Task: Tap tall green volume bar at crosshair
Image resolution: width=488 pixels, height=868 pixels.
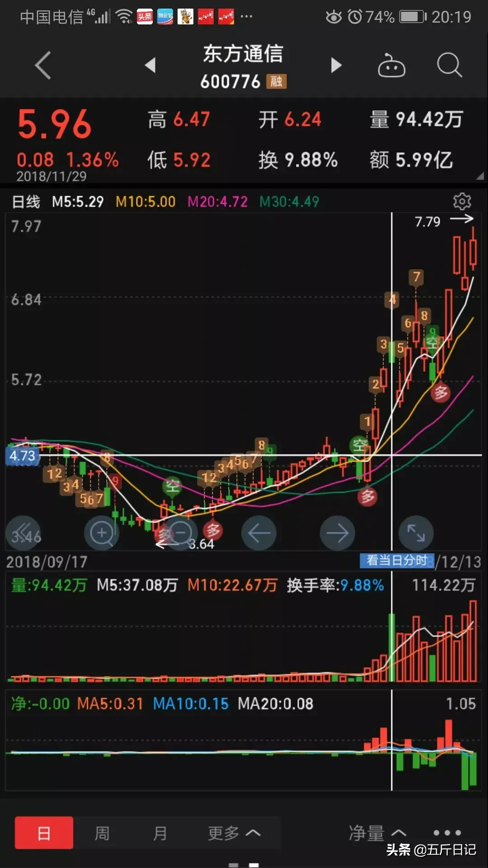Action: (391, 647)
